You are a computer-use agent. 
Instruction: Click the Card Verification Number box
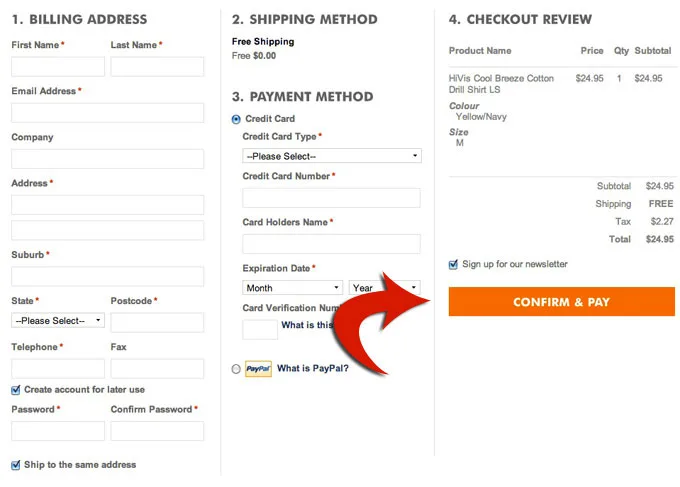click(x=260, y=329)
